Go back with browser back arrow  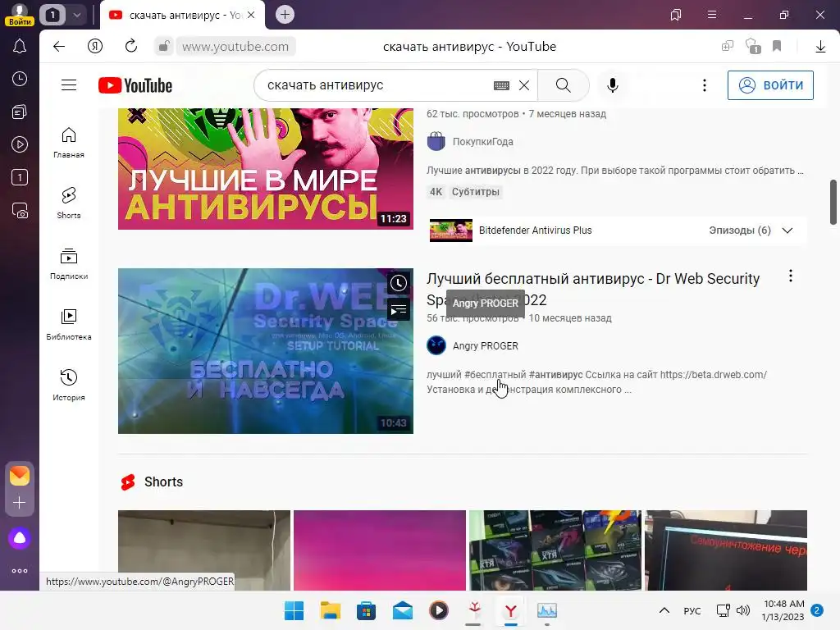(59, 47)
